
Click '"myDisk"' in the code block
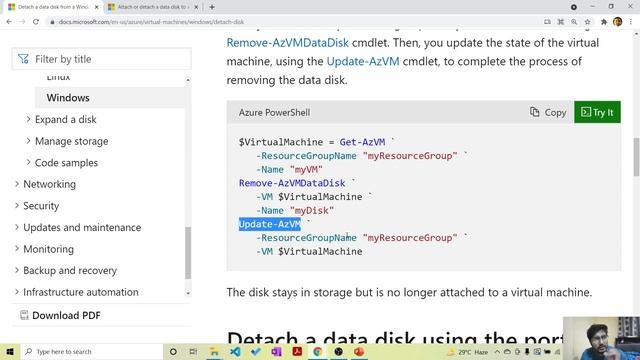point(311,211)
